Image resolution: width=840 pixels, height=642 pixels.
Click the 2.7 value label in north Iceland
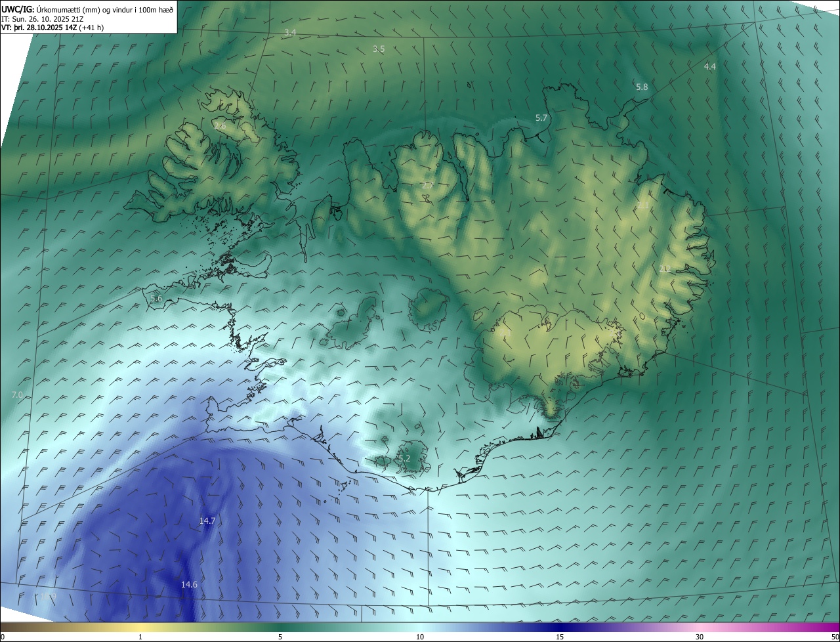428,186
